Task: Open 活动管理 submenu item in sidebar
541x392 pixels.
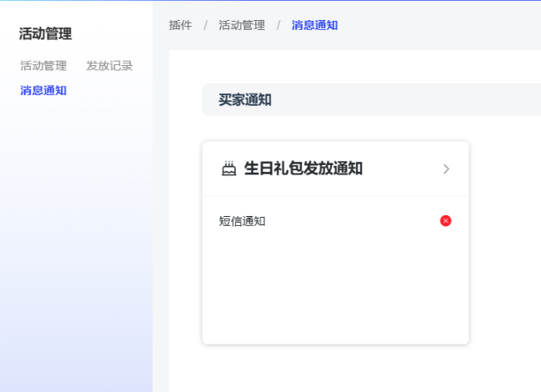Action: pyautogui.click(x=43, y=66)
